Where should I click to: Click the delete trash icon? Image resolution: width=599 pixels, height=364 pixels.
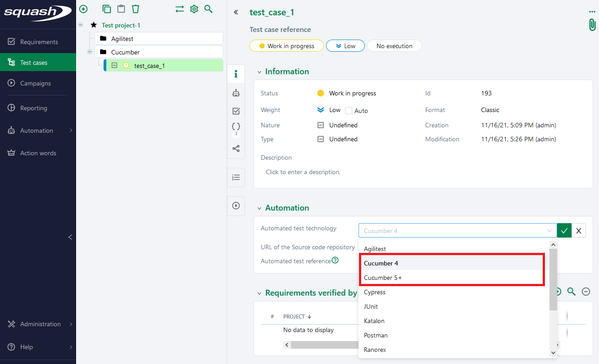click(136, 9)
